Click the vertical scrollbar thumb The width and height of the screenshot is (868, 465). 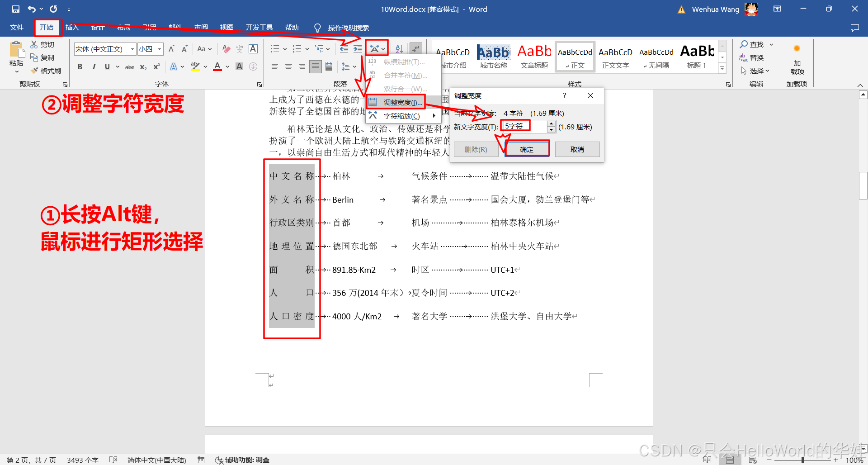coord(863,185)
